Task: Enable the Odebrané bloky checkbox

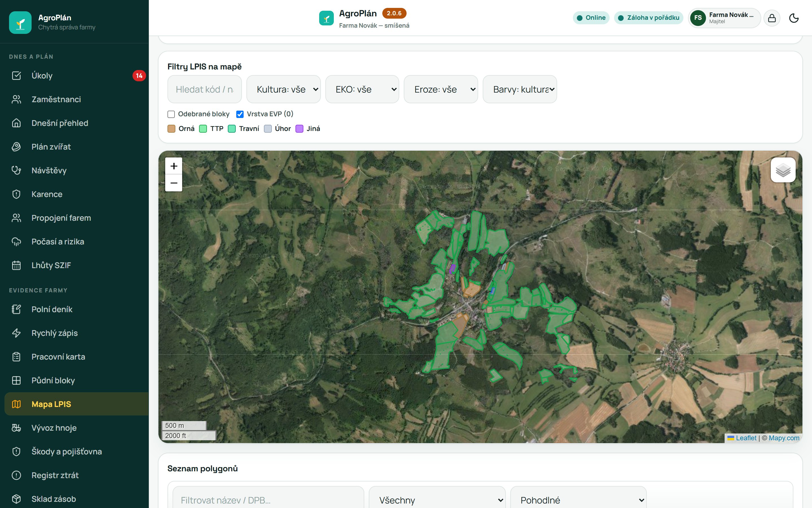Action: point(171,114)
